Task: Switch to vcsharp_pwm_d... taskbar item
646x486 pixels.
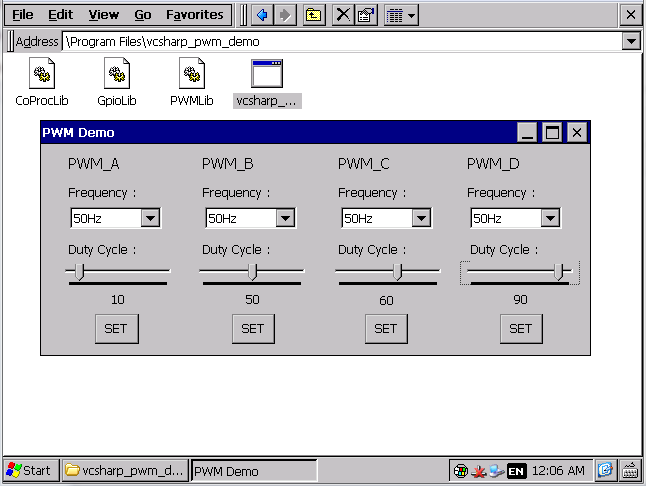Action: click(x=125, y=470)
